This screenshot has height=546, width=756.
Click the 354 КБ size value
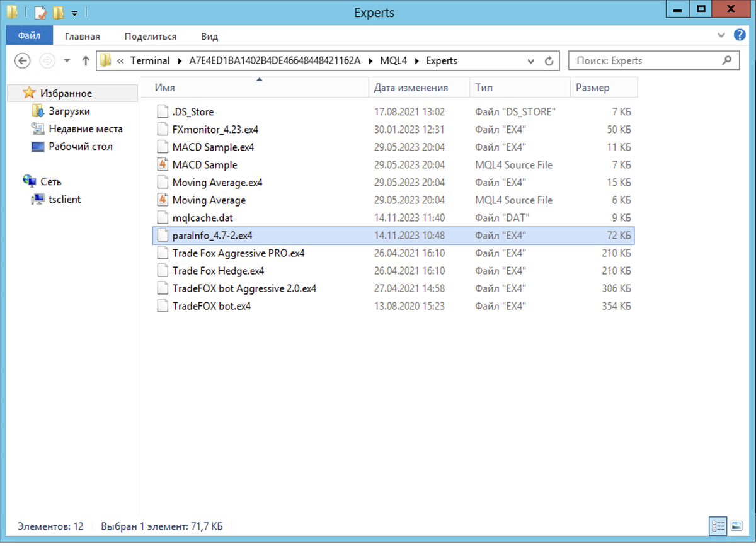pyautogui.click(x=616, y=306)
